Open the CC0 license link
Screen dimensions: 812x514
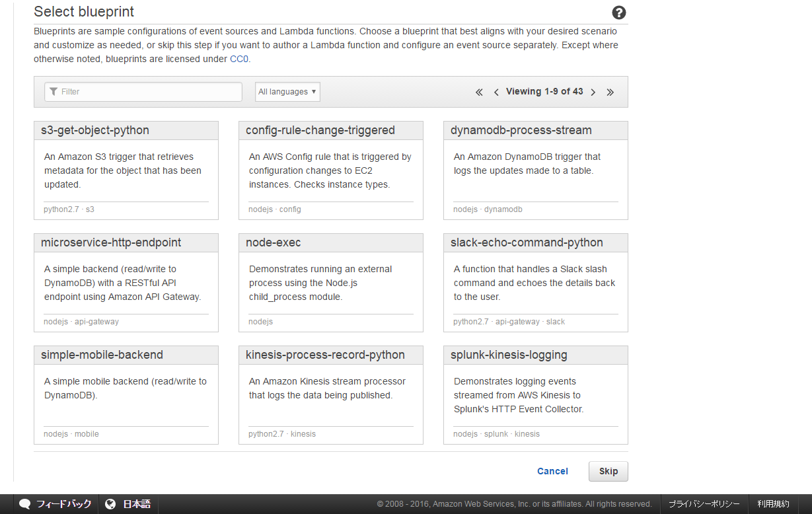[239, 59]
